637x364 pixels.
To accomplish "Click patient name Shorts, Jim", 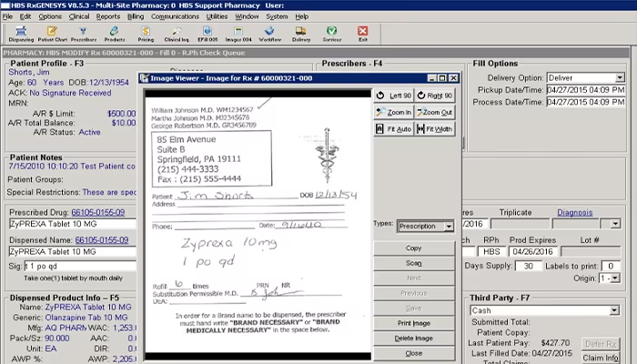I will coord(29,72).
